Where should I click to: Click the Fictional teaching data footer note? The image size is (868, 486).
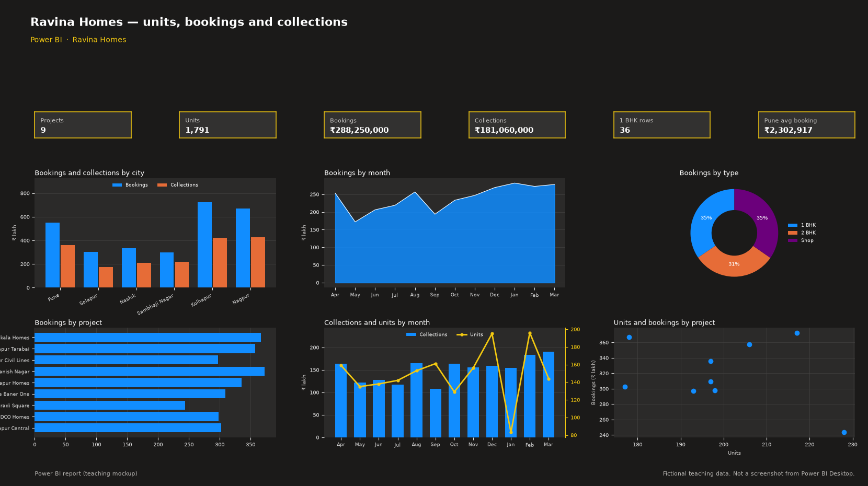pyautogui.click(x=759, y=474)
